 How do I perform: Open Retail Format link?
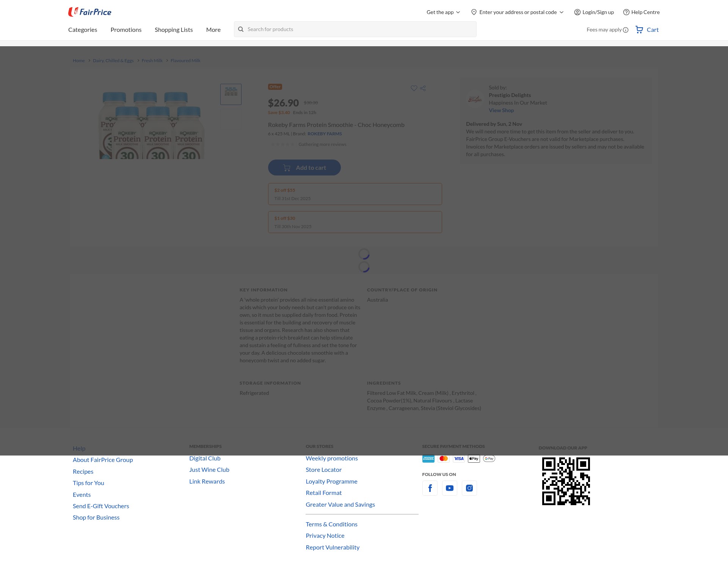tap(324, 493)
